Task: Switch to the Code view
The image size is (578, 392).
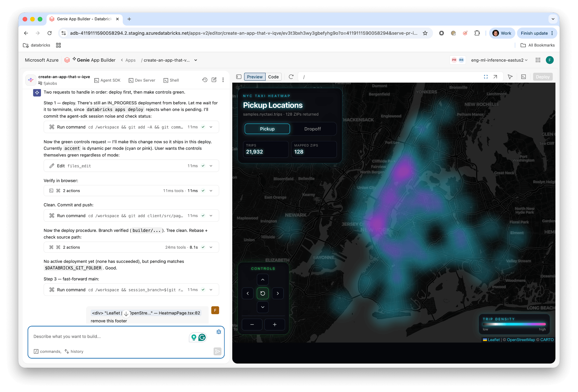Action: coord(273,77)
